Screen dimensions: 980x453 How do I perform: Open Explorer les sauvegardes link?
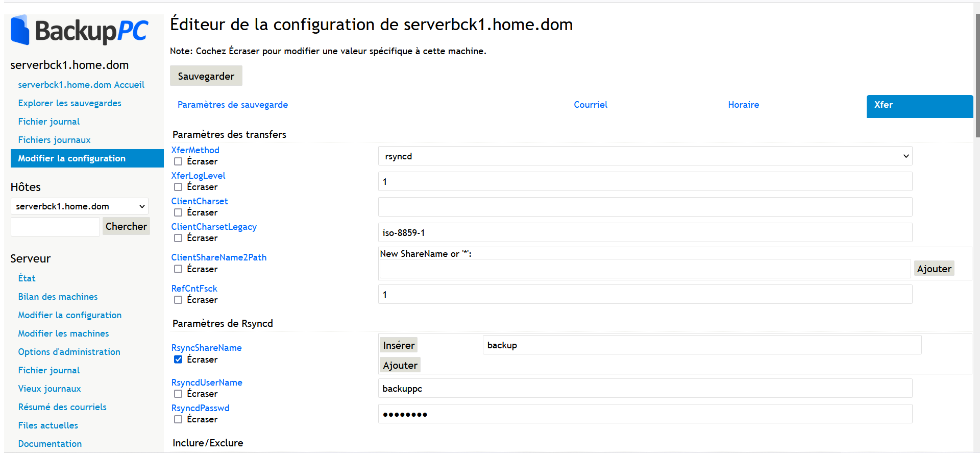(x=70, y=103)
